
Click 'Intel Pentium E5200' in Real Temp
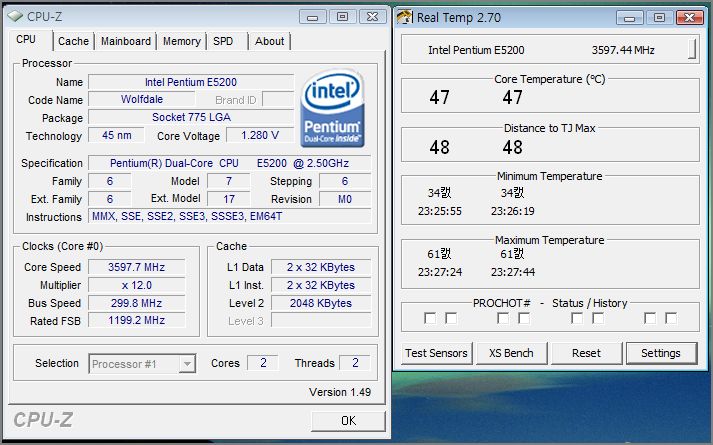pos(476,50)
